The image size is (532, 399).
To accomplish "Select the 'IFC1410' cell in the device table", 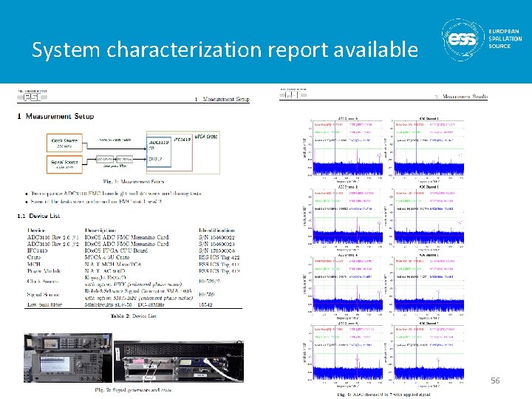I will click(x=38, y=250).
